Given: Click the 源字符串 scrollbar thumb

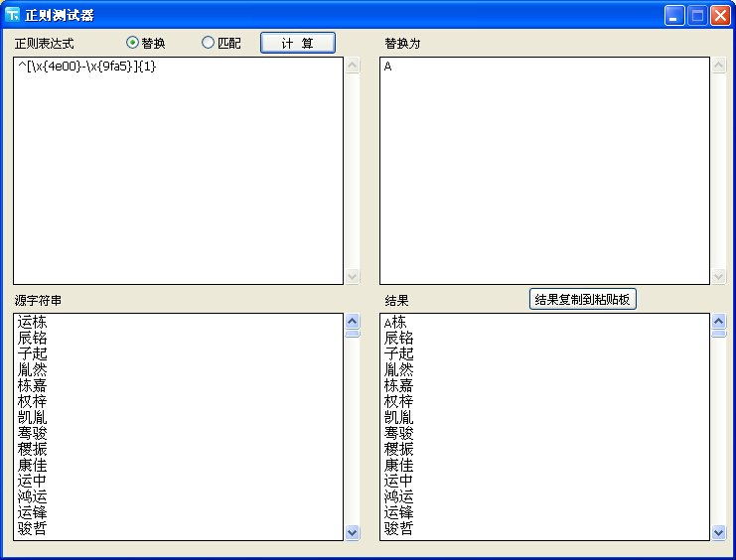Looking at the screenshot, I should click(x=353, y=334).
